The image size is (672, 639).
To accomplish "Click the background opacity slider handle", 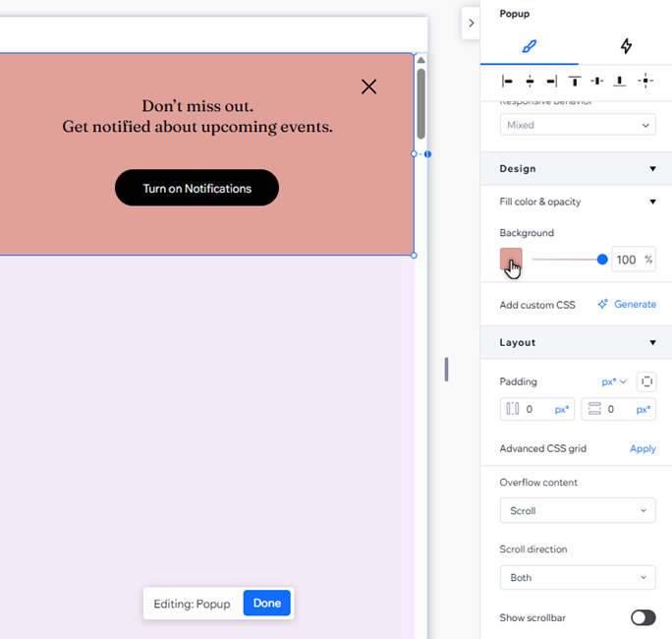I will point(602,260).
